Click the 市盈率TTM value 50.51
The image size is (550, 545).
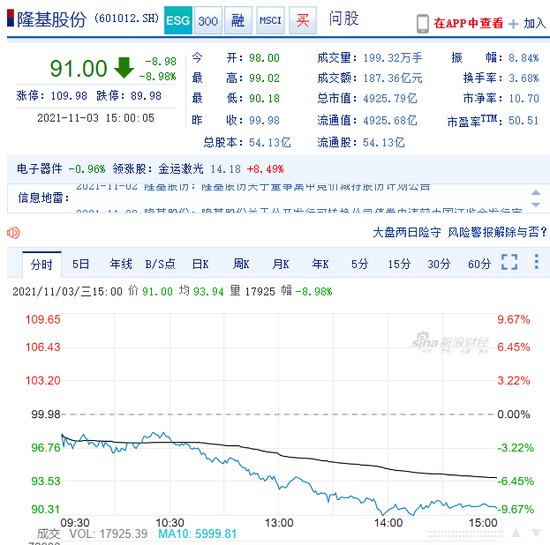[x=523, y=121]
